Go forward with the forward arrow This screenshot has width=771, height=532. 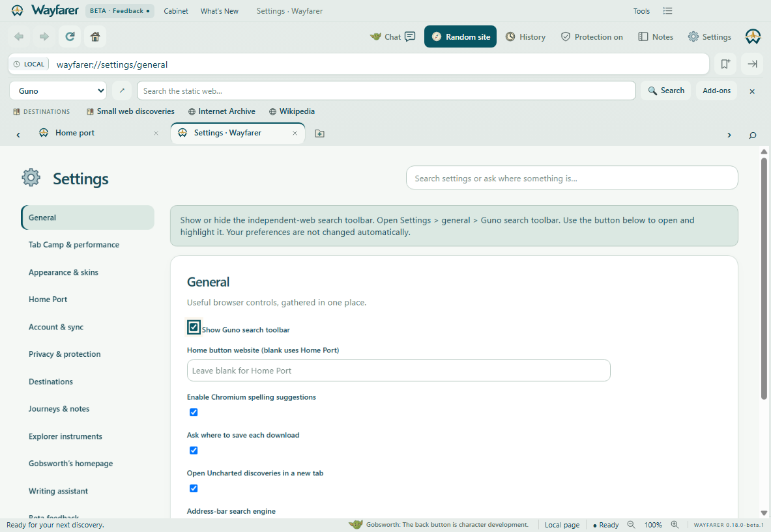click(x=44, y=36)
